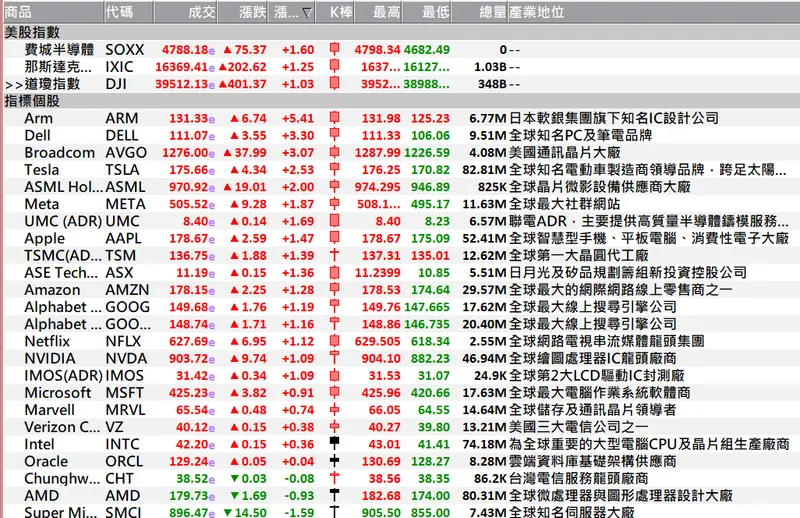Click Intel's volume 74.18M
This screenshot has height=518, width=800.
[484, 444]
